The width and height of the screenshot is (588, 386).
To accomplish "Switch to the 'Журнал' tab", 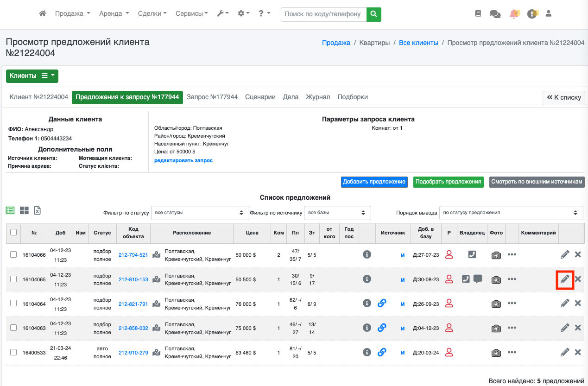I will (318, 97).
